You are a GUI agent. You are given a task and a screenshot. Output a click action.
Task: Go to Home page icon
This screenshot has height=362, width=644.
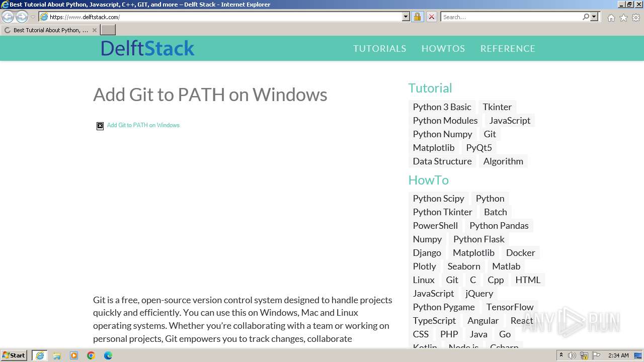(611, 18)
